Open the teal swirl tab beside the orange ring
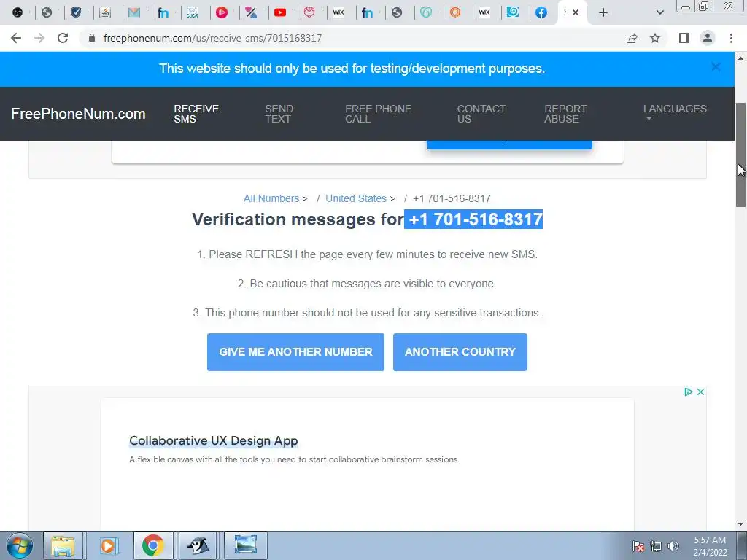Image resolution: width=747 pixels, height=560 pixels. (426, 12)
